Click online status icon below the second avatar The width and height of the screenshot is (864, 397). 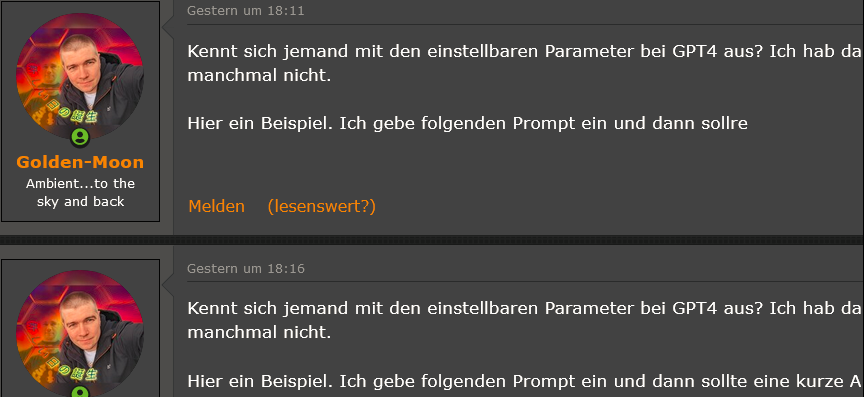coord(80,392)
